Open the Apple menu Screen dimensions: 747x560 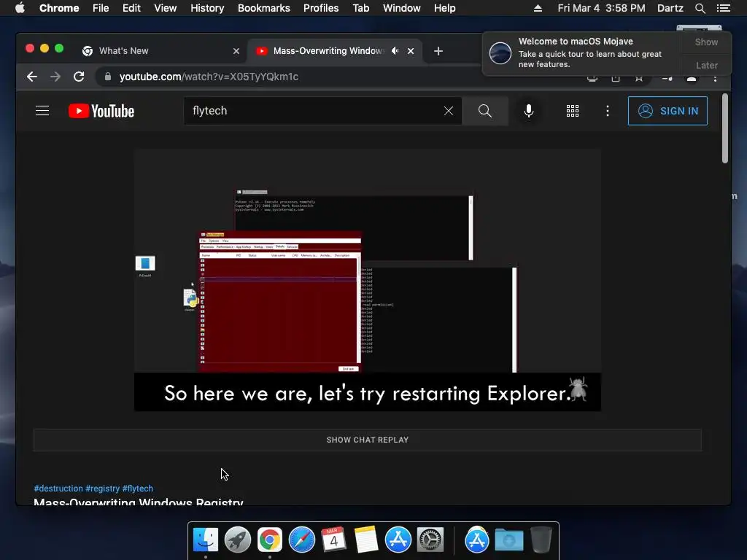20,8
